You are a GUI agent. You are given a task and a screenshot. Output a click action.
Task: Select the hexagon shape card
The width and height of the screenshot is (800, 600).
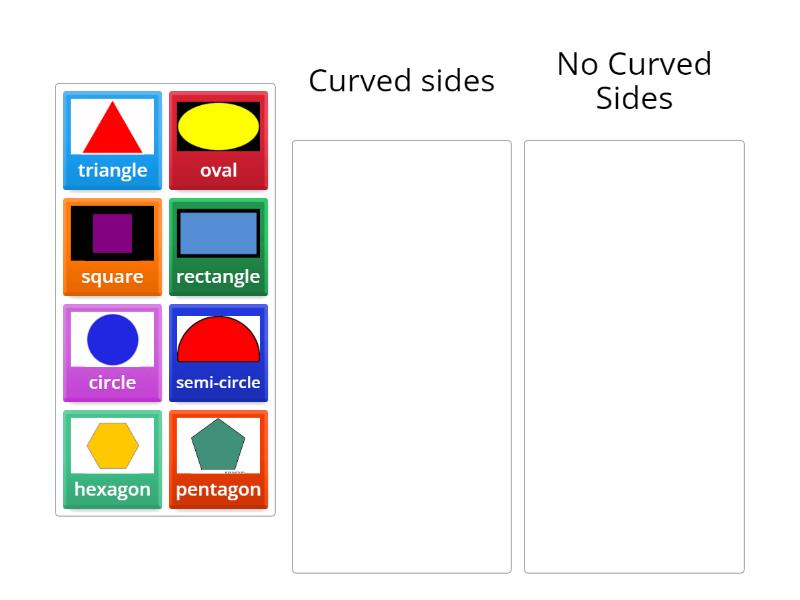click(x=112, y=458)
